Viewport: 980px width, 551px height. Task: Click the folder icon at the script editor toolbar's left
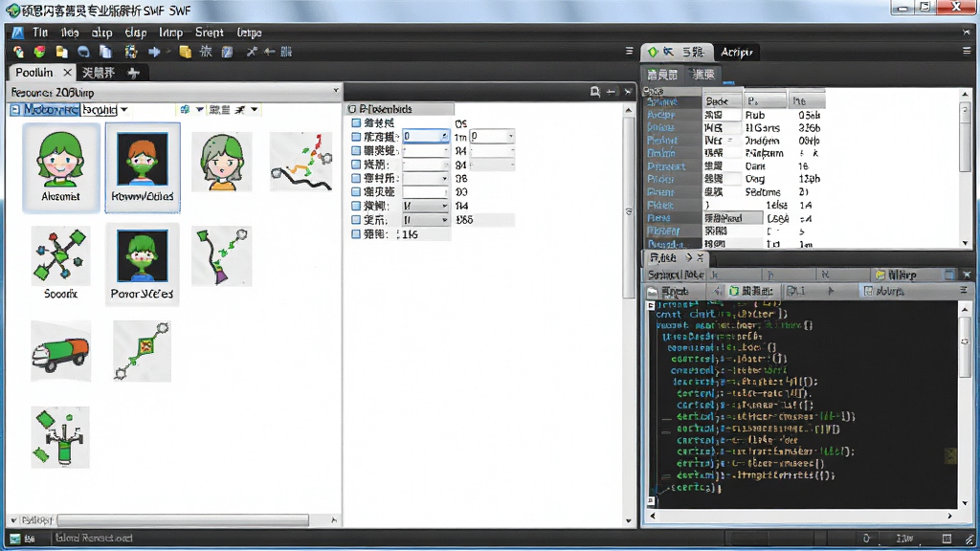pos(653,292)
